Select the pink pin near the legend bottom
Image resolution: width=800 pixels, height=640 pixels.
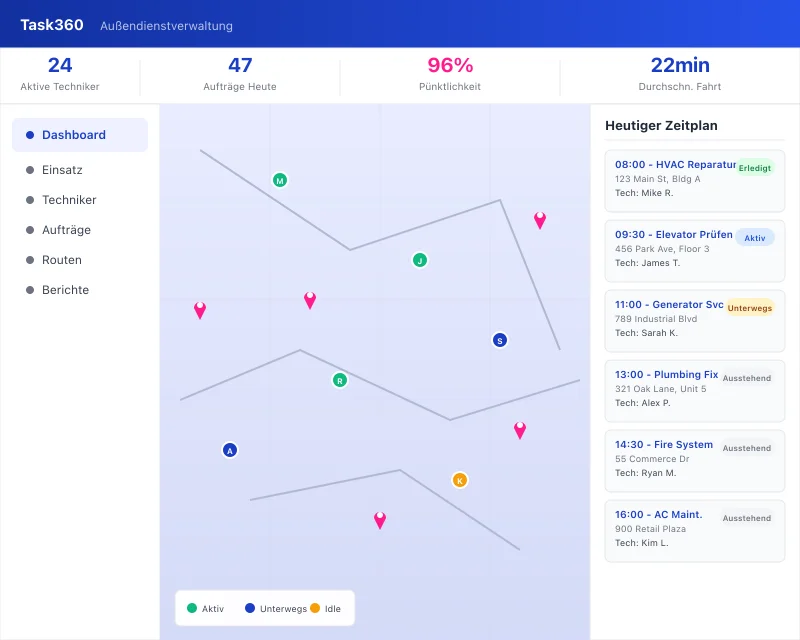[379, 518]
